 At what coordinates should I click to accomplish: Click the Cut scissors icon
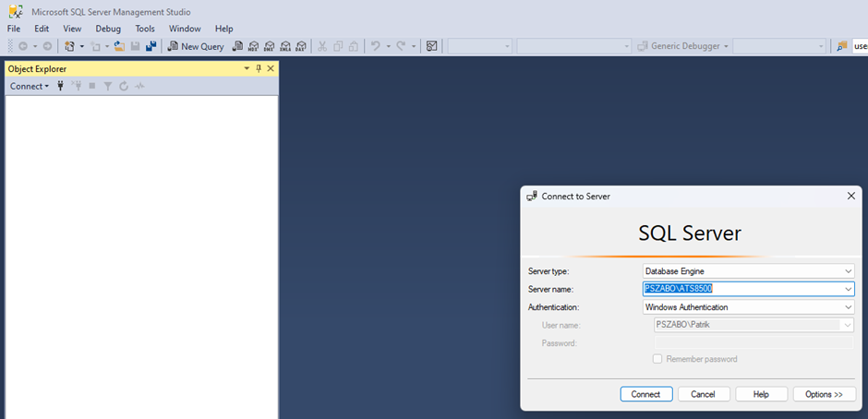(322, 46)
